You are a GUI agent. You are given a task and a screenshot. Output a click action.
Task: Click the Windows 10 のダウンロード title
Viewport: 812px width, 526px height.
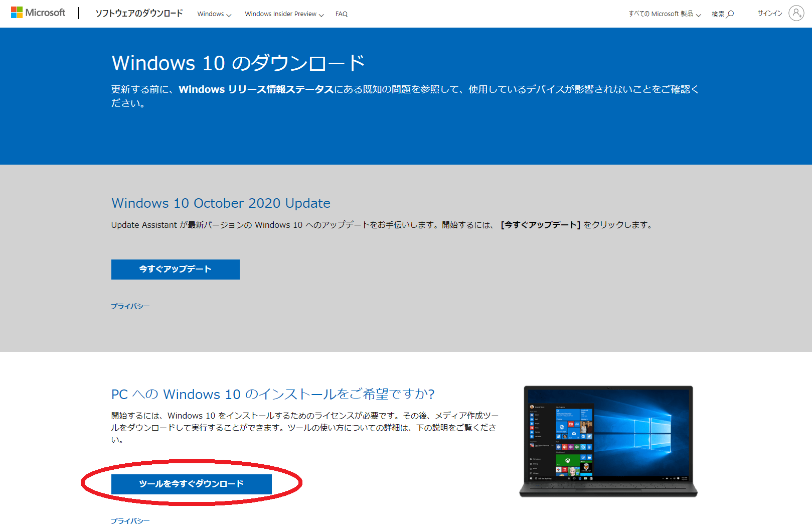(x=238, y=63)
